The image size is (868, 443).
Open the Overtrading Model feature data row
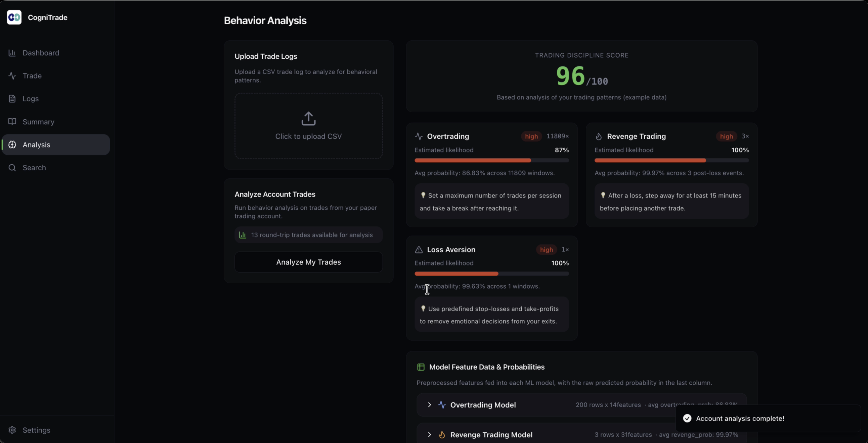point(483,405)
